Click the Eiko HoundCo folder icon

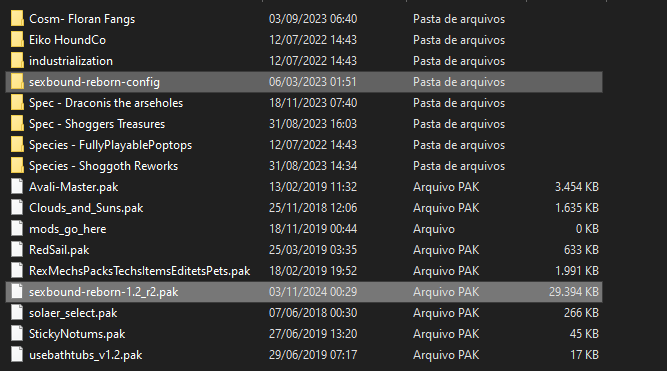17,40
